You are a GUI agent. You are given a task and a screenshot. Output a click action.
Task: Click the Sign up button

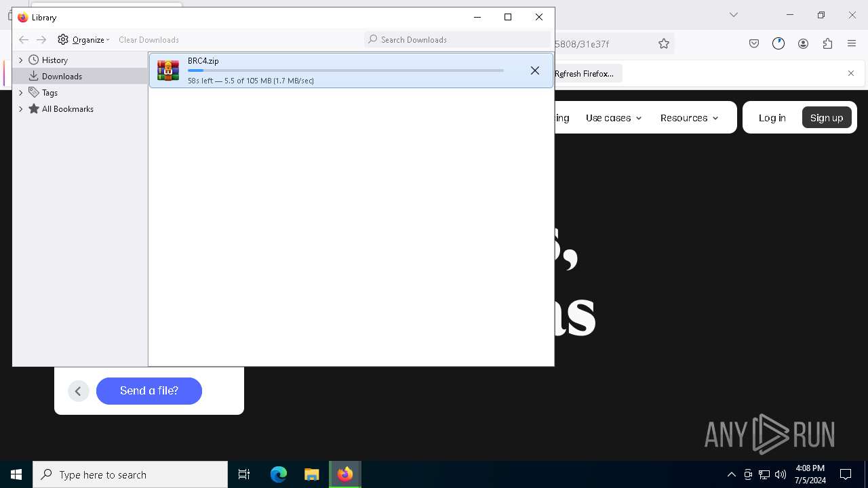pos(827,118)
